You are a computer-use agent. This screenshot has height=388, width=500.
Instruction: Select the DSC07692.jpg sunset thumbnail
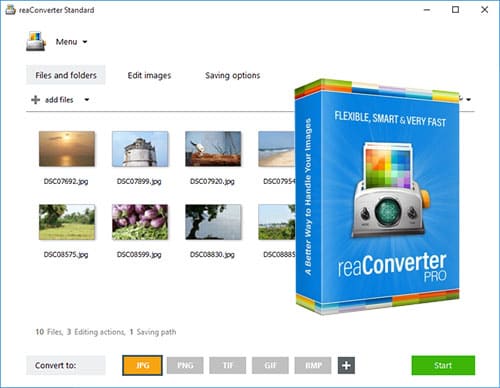pyautogui.click(x=67, y=149)
